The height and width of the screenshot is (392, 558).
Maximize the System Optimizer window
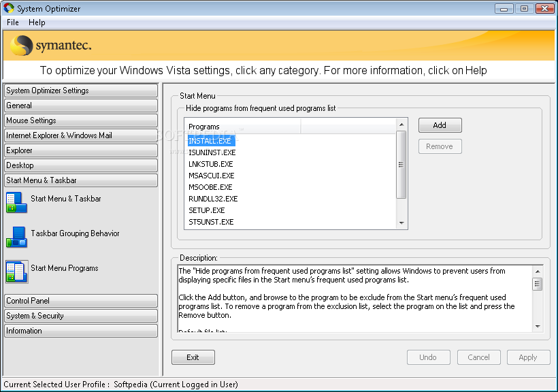(x=524, y=9)
